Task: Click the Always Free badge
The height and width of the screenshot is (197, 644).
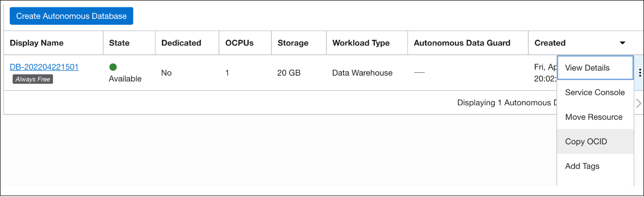Action: (33, 79)
